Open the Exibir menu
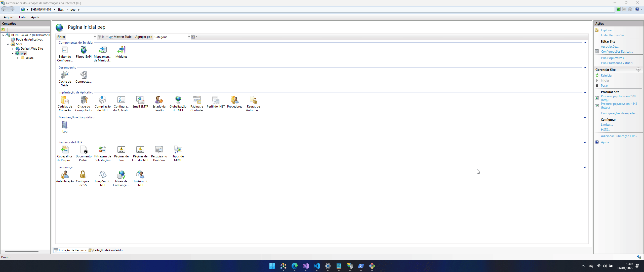Viewport: 644px width, 272px height. coord(23,17)
